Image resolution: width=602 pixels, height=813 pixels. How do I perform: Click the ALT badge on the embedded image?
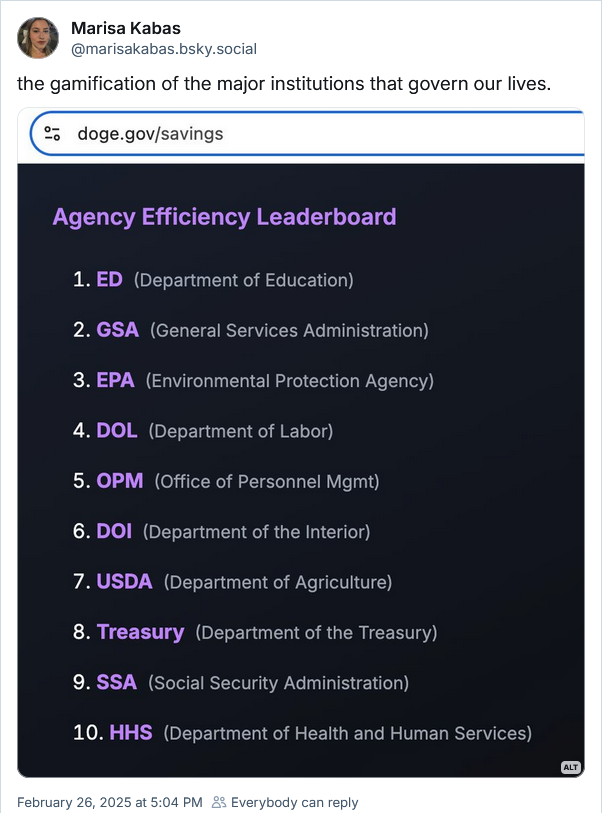pyautogui.click(x=570, y=767)
